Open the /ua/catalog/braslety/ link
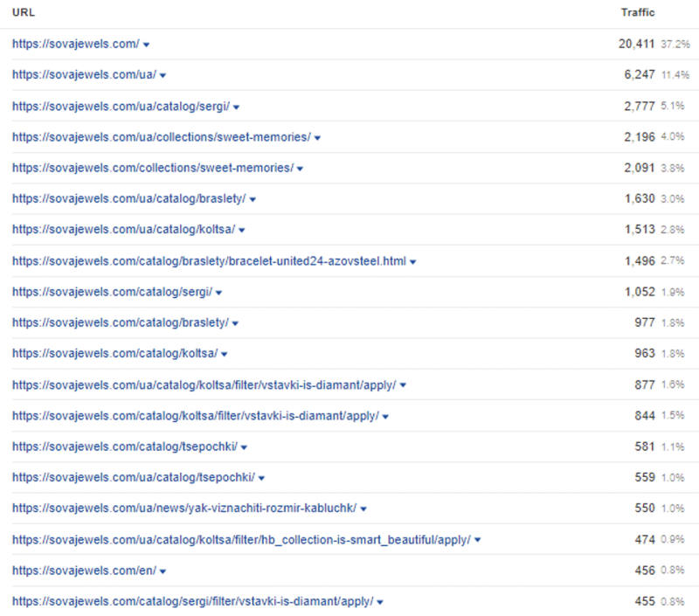The width and height of the screenshot is (699, 616). 128,199
